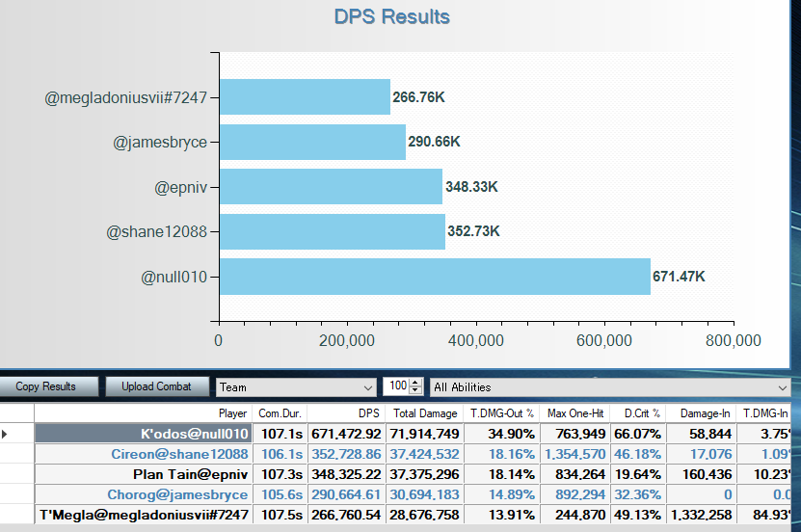Sort by the Max One-Hit column header

pyautogui.click(x=574, y=413)
